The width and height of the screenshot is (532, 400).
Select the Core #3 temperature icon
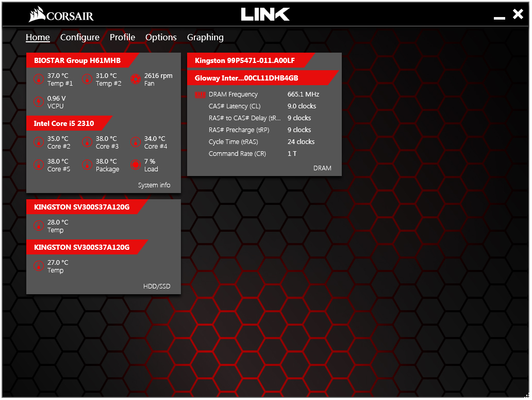coord(87,141)
